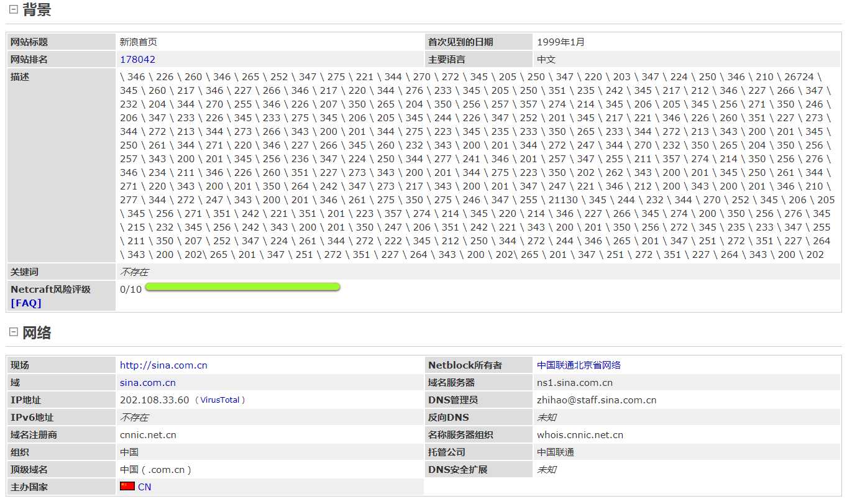Select 中国 ( .com.cn ) top-level domain value
This screenshot has height=504, width=847.
coord(155,470)
